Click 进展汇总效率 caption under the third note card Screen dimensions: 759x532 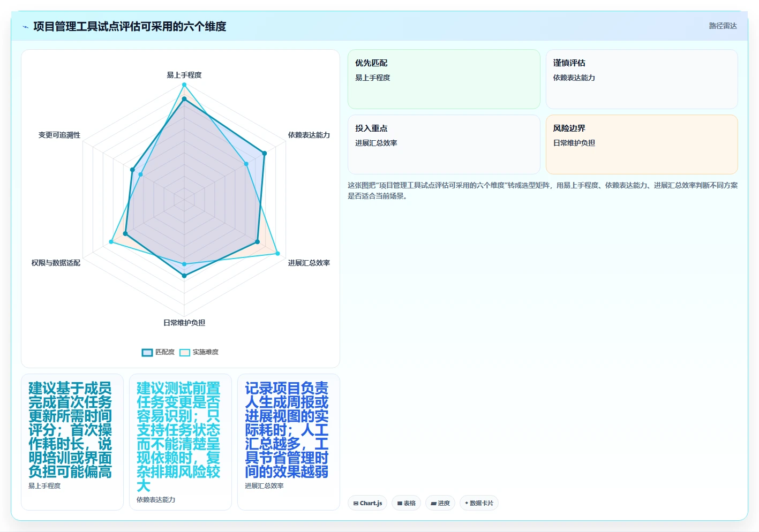(264, 486)
